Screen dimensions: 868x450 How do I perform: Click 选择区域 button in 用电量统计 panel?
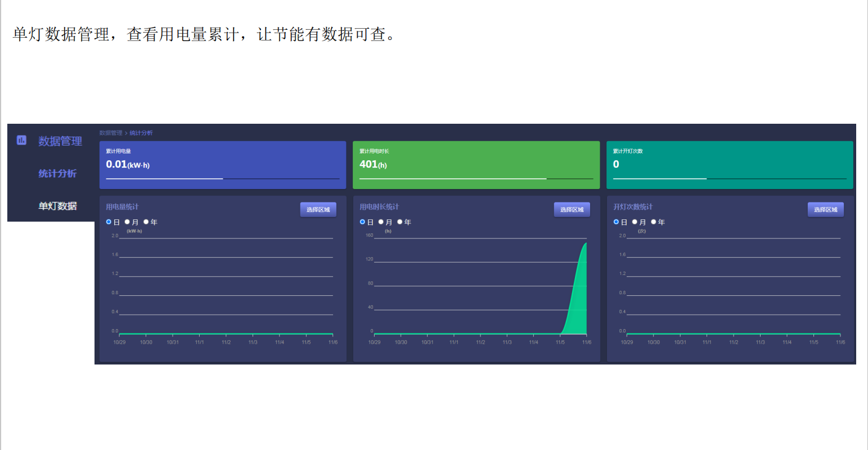[318, 210]
